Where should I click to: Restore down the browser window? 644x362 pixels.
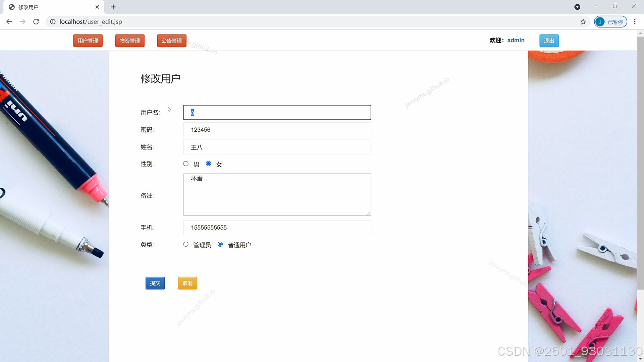(x=615, y=6)
